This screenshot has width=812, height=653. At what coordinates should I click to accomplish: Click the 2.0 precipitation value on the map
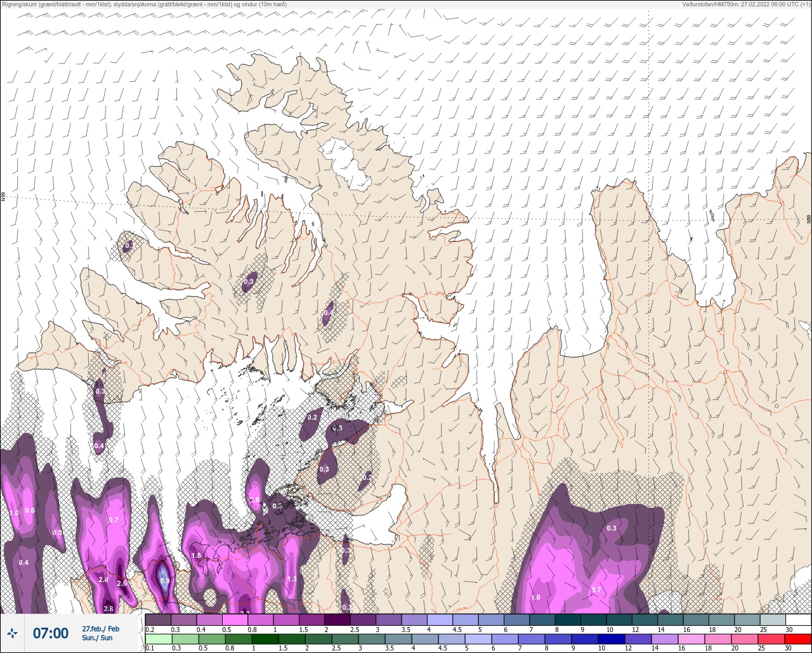[103, 579]
